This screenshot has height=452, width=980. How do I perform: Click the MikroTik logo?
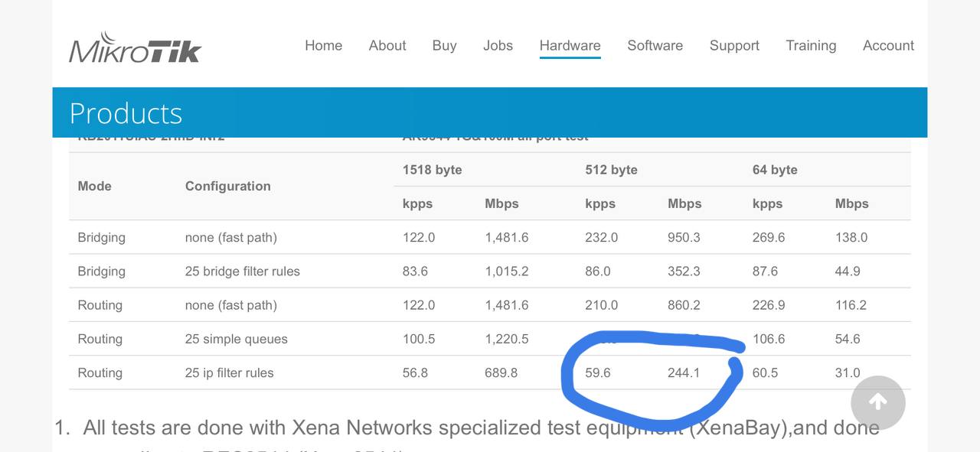click(135, 48)
